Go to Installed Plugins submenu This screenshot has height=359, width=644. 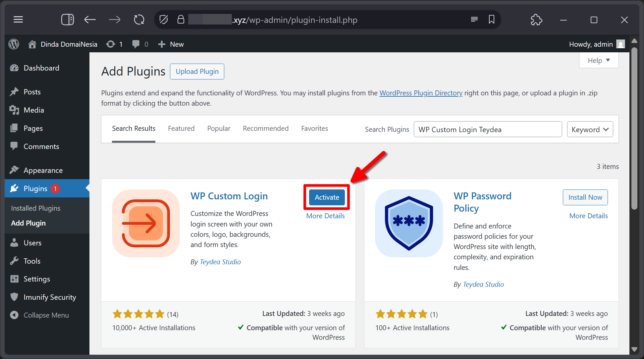pyautogui.click(x=36, y=208)
